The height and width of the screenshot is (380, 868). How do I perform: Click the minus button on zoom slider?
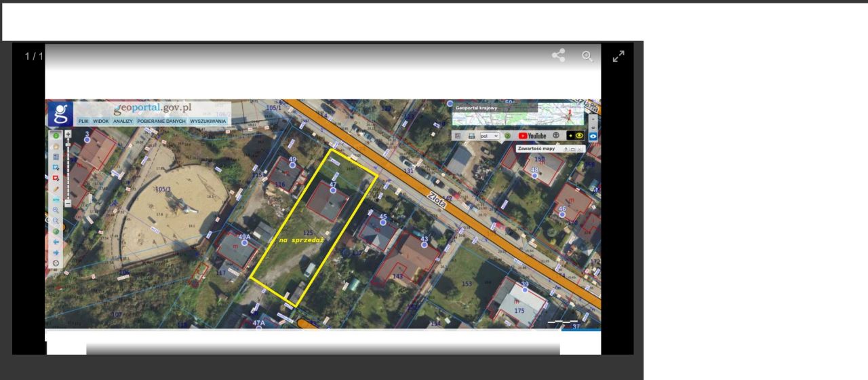68,204
